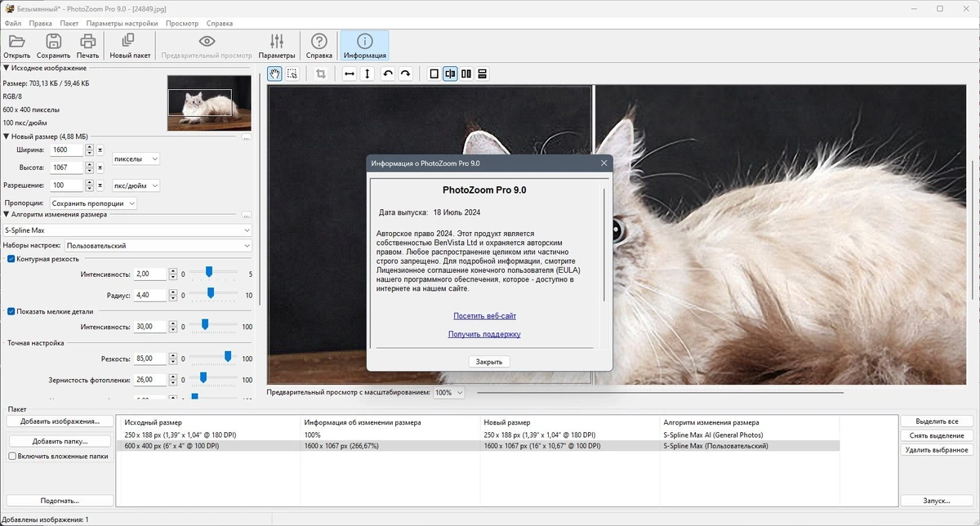Image resolution: width=980 pixels, height=526 pixels.
Task: Open the Пакет menu
Action: (69, 24)
